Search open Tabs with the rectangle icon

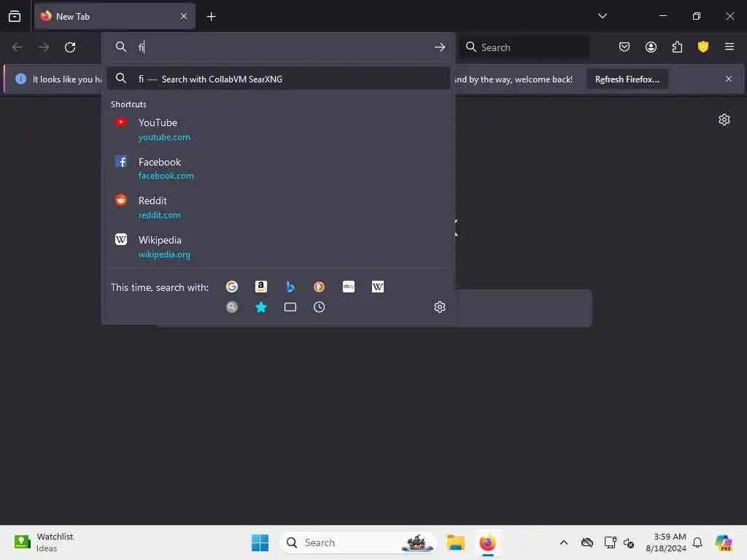[290, 307]
